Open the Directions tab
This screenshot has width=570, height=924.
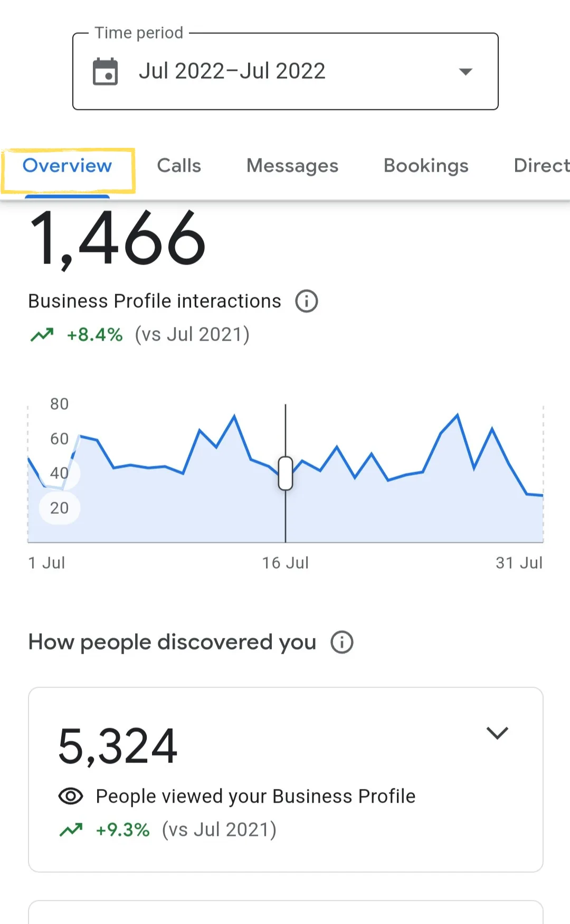click(541, 166)
